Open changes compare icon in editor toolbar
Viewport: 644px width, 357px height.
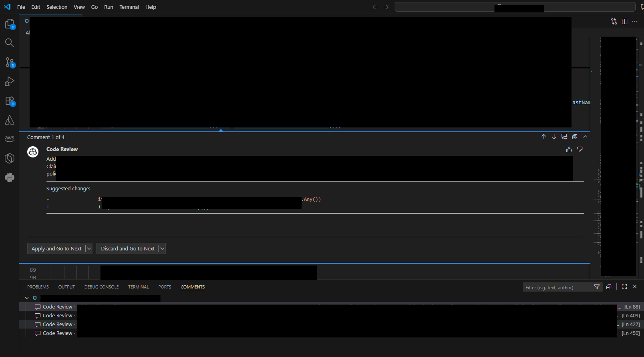[x=614, y=21]
